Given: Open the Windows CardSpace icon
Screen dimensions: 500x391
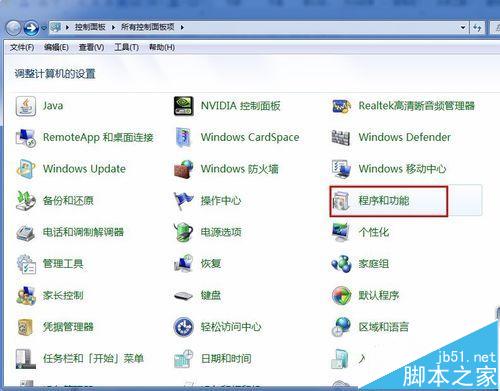Looking at the screenshot, I should [183, 137].
